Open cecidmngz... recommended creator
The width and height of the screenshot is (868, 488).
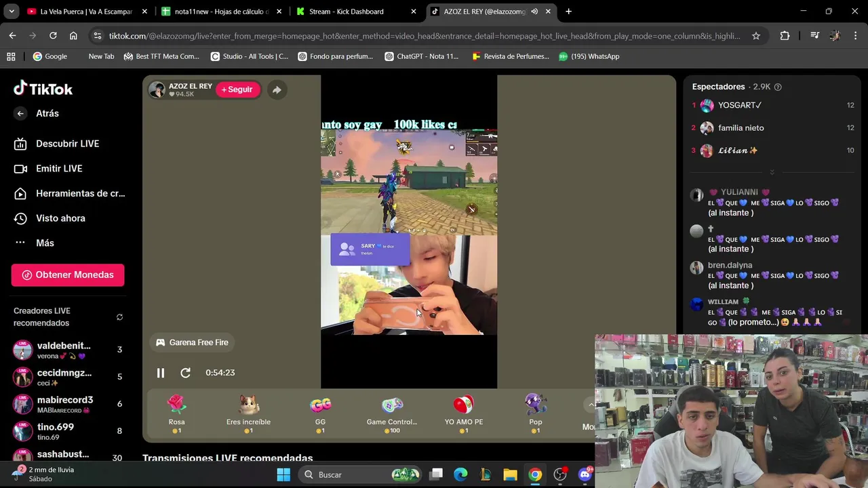(x=68, y=377)
